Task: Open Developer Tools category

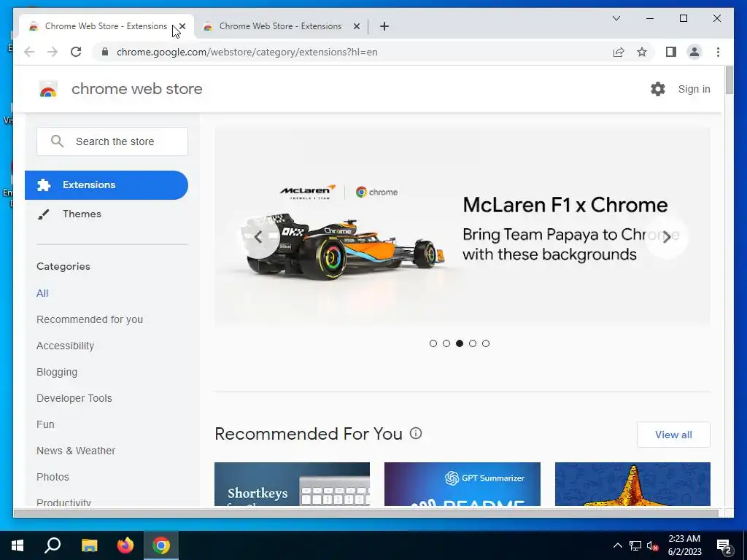Action: pyautogui.click(x=74, y=398)
